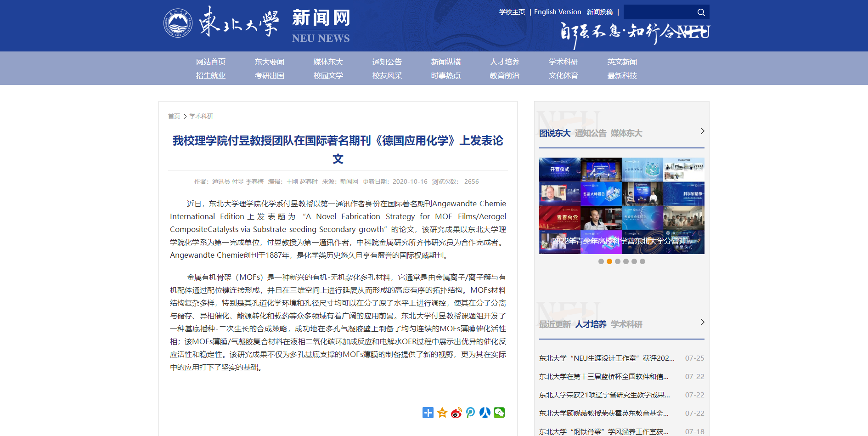This screenshot has height=436, width=868.
Task: Select the third carousel dot
Action: point(618,261)
